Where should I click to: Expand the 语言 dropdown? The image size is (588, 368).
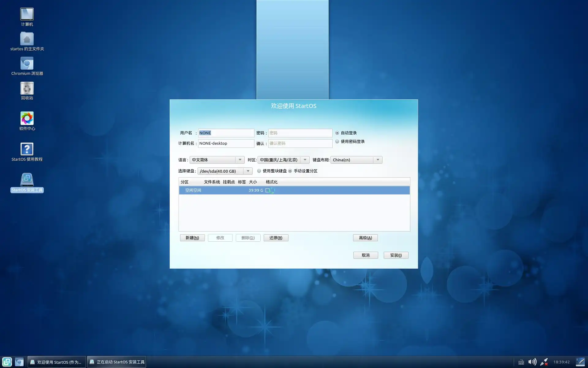240,160
